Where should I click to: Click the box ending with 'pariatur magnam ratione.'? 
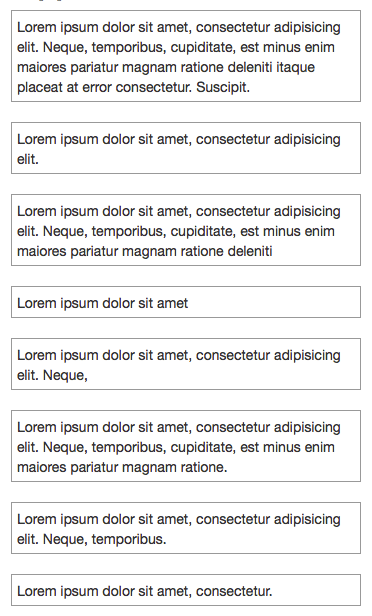point(186,446)
